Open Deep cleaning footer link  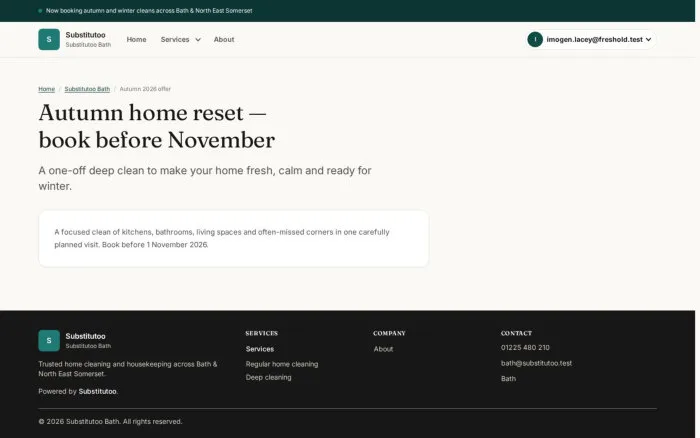point(268,377)
